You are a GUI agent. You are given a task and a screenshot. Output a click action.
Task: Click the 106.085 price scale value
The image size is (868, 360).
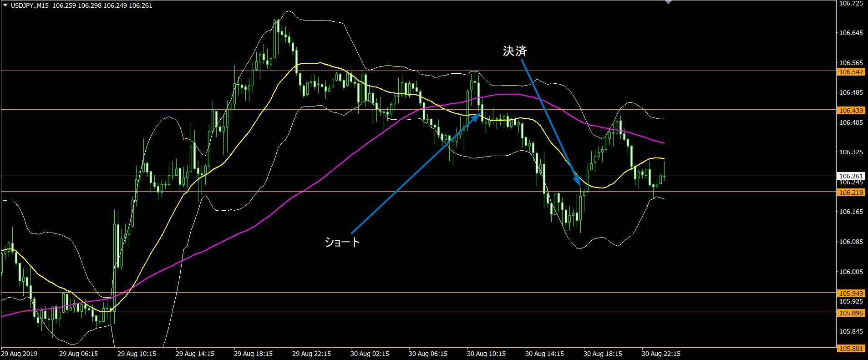click(x=851, y=242)
